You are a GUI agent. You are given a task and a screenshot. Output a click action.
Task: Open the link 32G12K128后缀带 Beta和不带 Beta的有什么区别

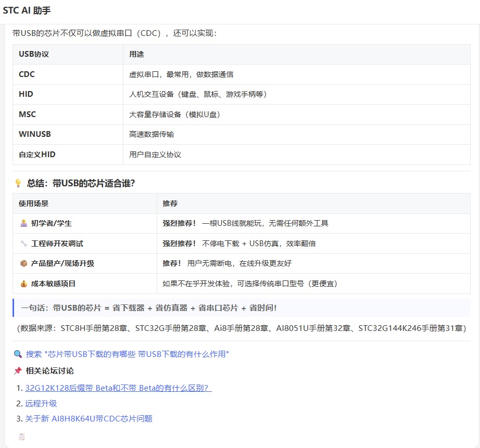tap(118, 388)
